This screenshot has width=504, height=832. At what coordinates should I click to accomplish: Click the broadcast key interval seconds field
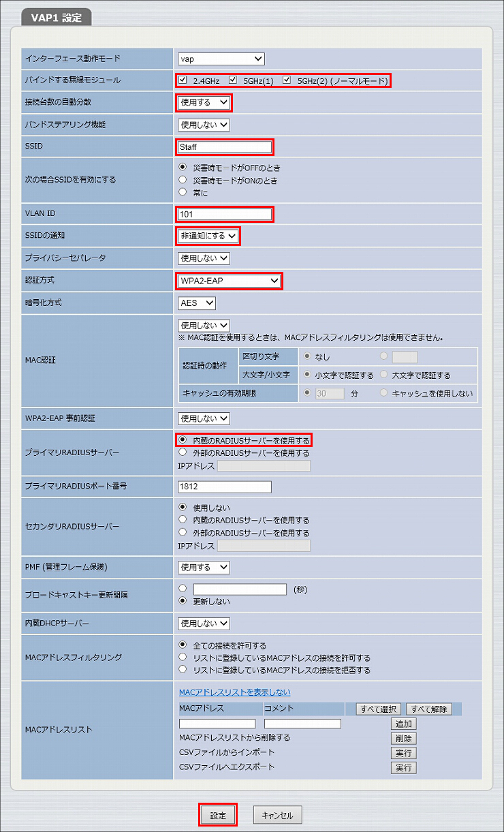click(240, 589)
